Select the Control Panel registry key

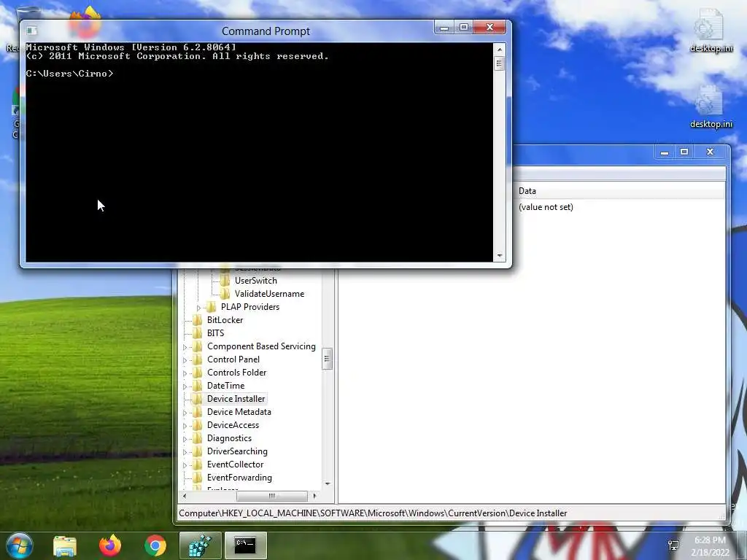(233, 359)
